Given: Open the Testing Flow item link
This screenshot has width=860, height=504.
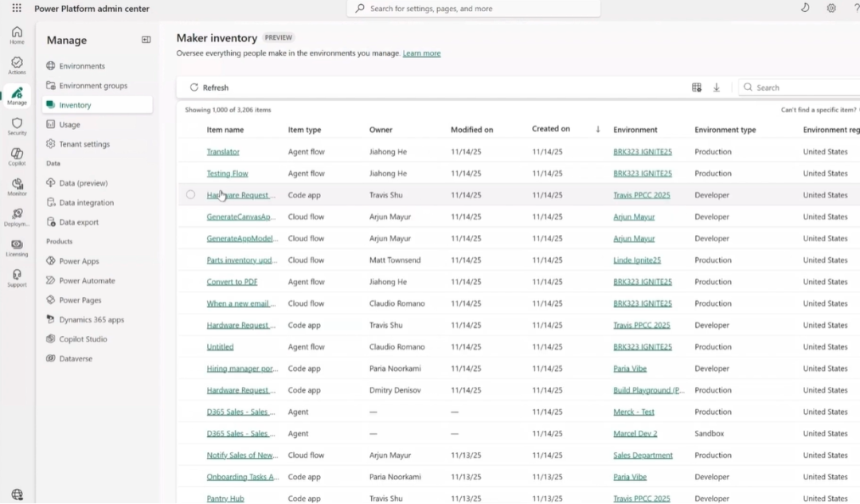Looking at the screenshot, I should [227, 174].
